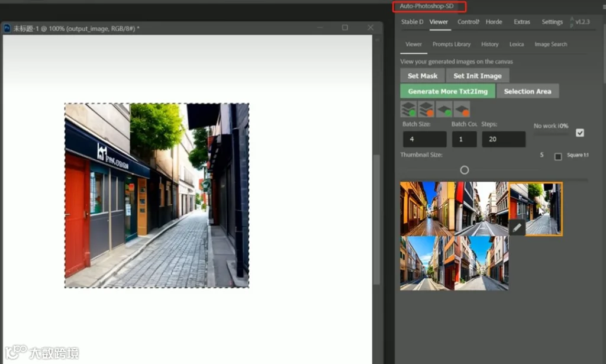Enable the Square 1:1 checkbox
Viewport: 606px width, 364px height.
pyautogui.click(x=557, y=156)
